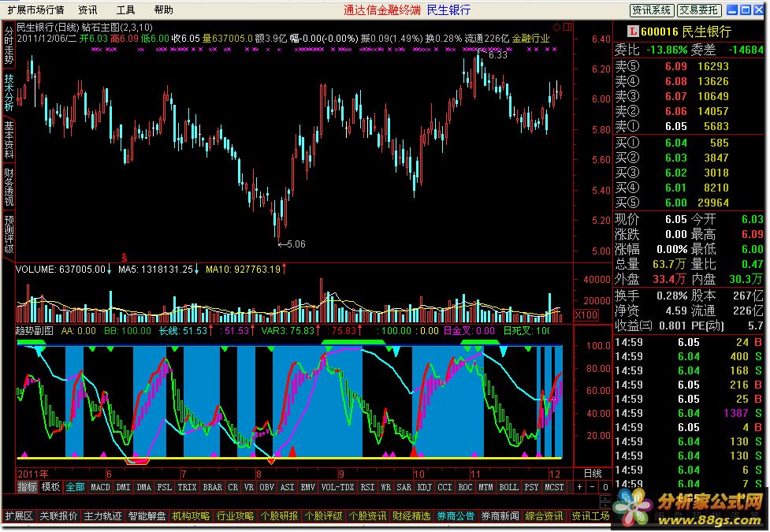Open the 资讯 menu
This screenshot has height=532, width=770.
[88, 9]
